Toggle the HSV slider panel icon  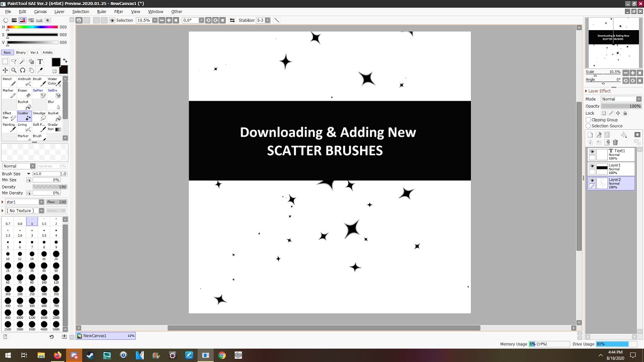(x=22, y=20)
